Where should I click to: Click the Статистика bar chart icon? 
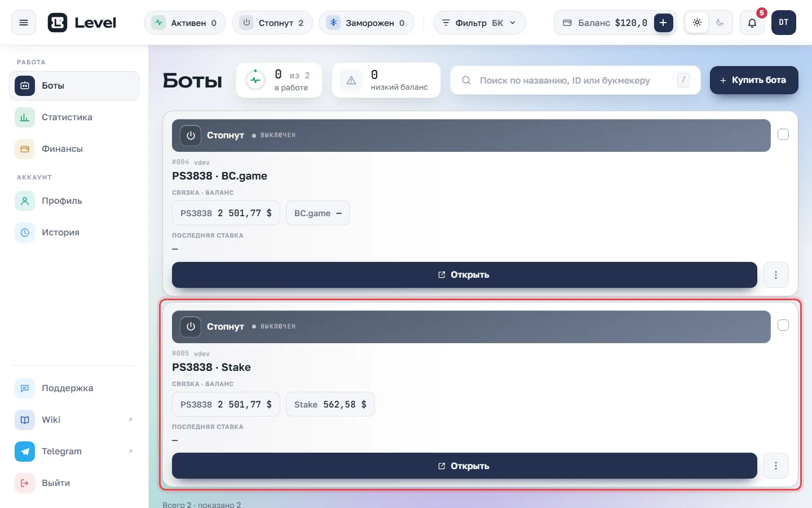point(25,117)
